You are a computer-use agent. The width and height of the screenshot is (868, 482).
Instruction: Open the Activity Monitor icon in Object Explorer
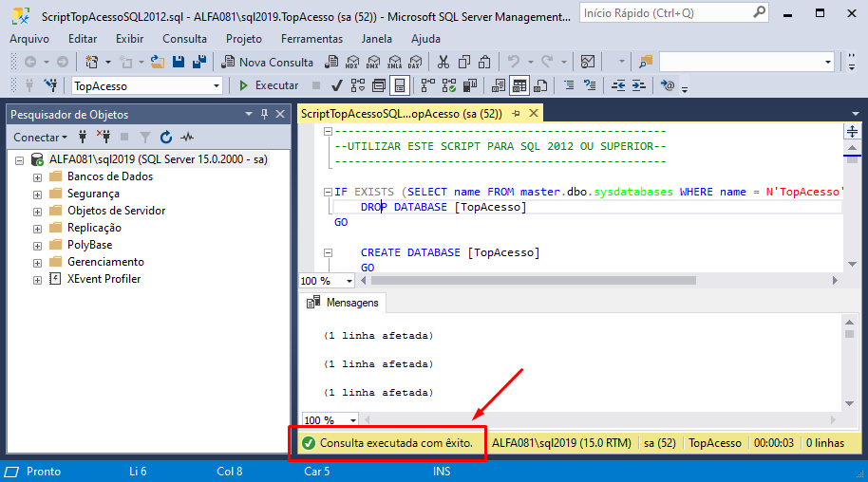[187, 138]
